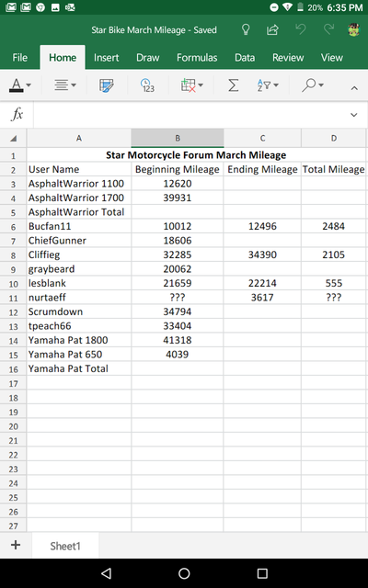Open the File menu
Viewport: 368px width, 588px height.
19,57
